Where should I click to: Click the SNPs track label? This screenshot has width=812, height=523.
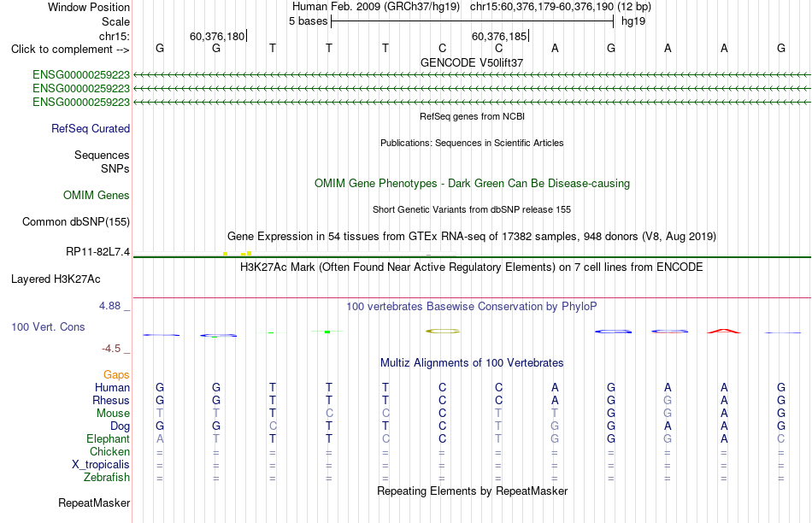click(x=115, y=169)
